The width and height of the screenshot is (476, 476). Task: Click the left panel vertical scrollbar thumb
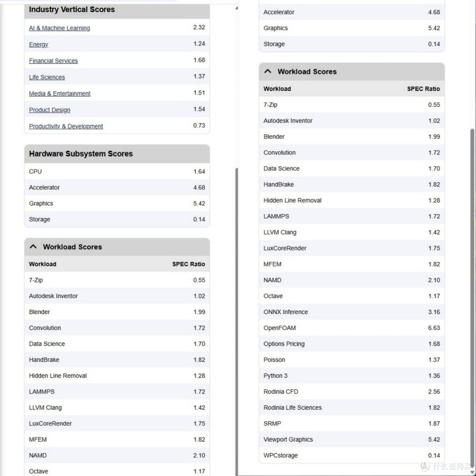tap(237, 322)
